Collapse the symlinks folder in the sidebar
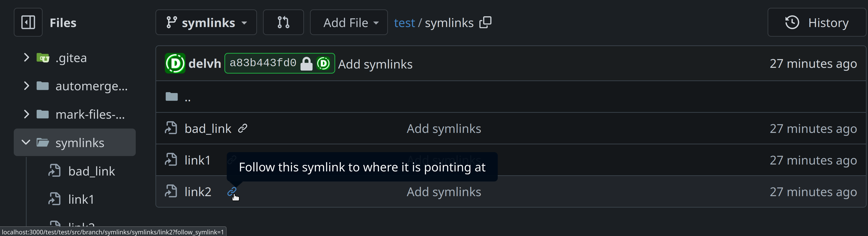 tap(26, 142)
